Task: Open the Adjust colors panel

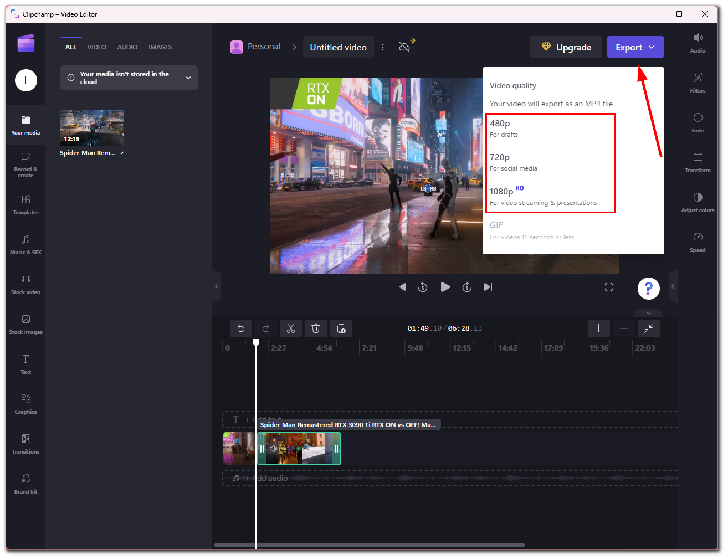Action: tap(698, 202)
